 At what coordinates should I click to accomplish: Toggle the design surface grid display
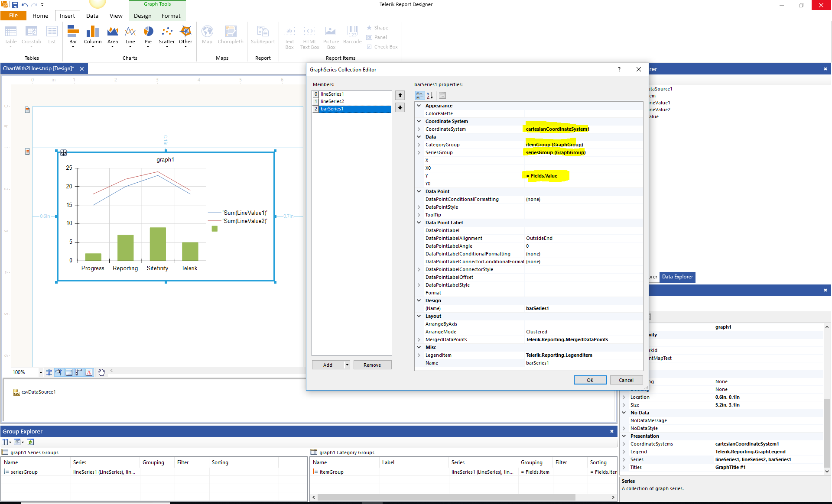pyautogui.click(x=49, y=372)
